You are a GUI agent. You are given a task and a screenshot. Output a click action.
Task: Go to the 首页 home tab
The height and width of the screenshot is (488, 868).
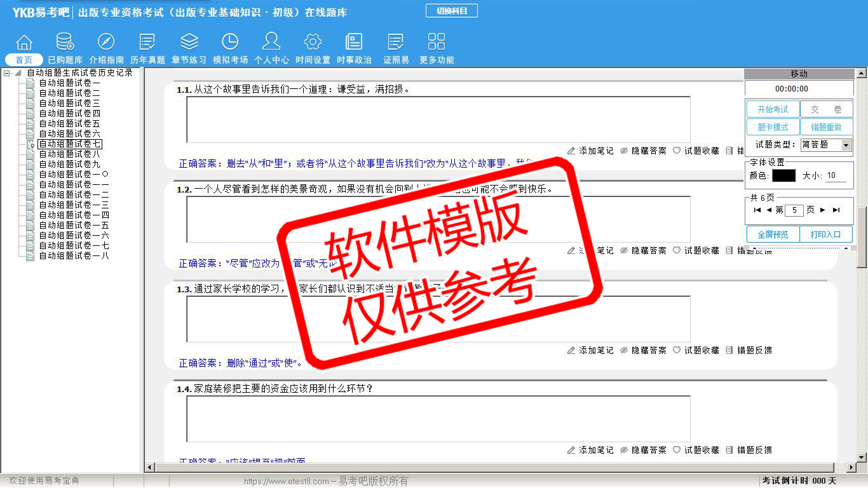tap(24, 60)
